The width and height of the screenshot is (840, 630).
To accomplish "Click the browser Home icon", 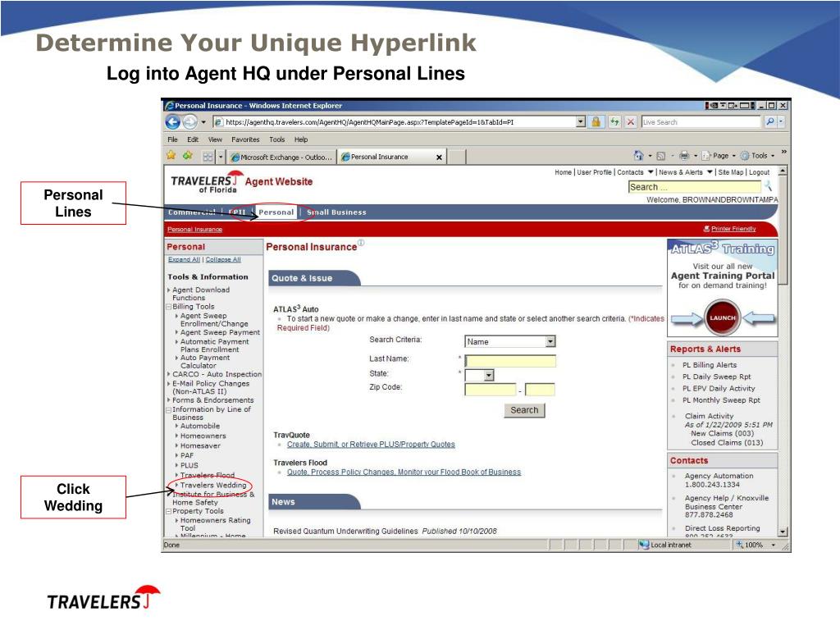I will [x=638, y=155].
